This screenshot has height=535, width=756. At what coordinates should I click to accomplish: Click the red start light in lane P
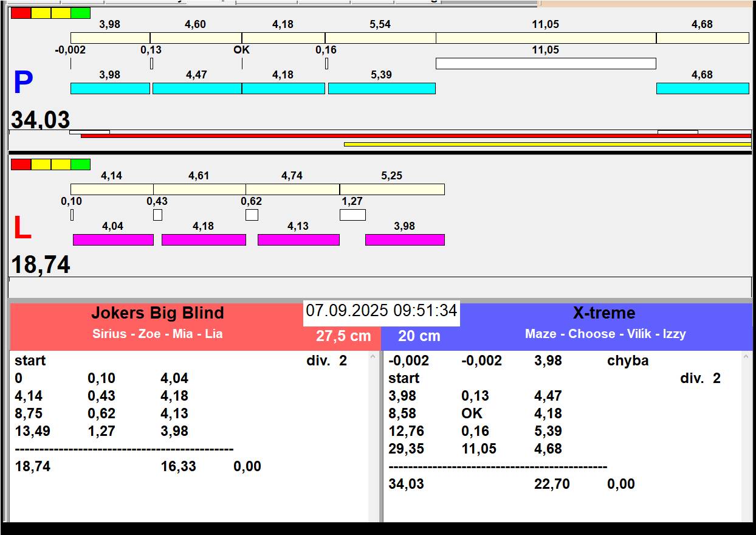point(21,13)
